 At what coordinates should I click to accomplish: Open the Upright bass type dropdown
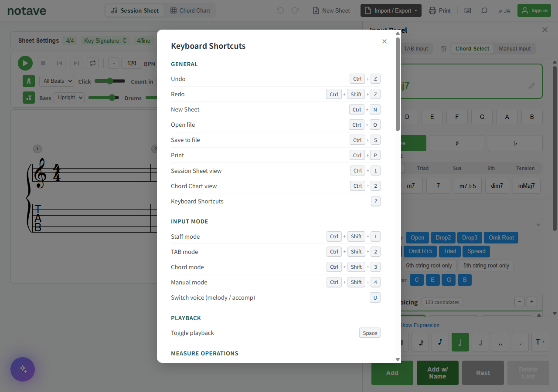click(69, 98)
